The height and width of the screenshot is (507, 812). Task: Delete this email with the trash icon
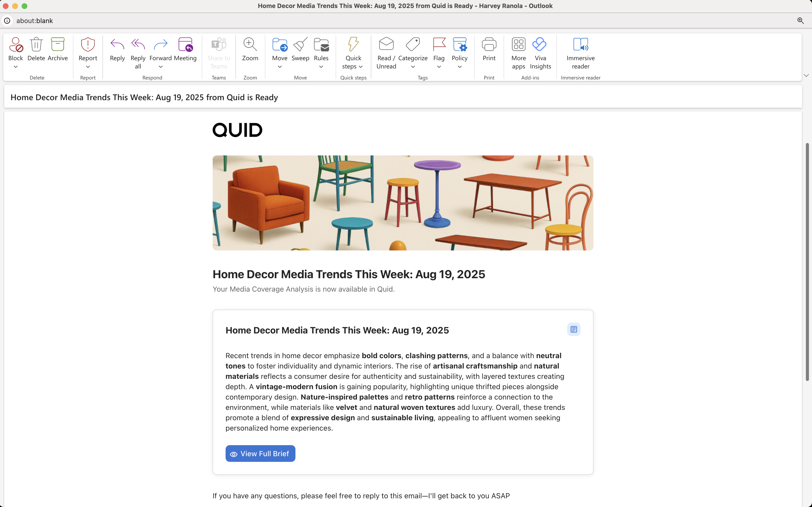(x=36, y=45)
